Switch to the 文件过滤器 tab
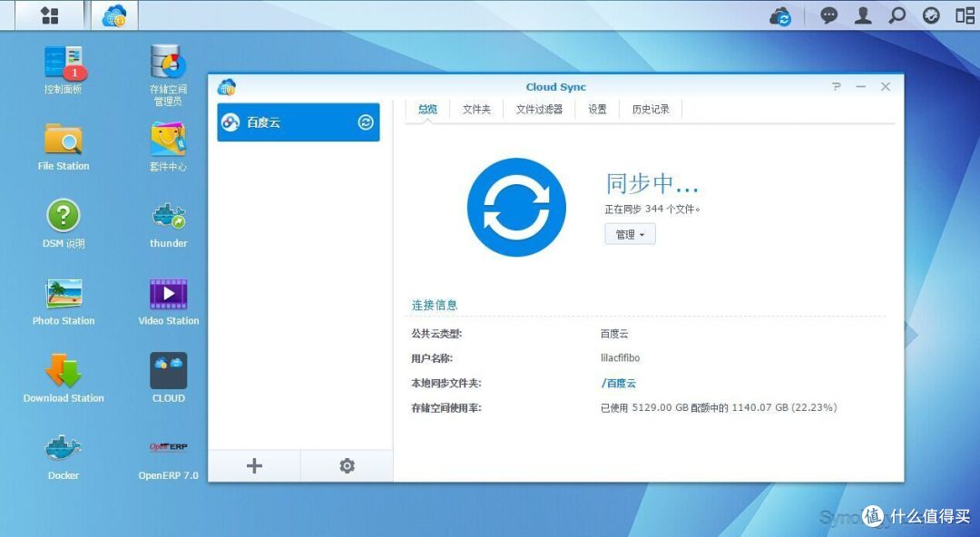 pos(539,110)
